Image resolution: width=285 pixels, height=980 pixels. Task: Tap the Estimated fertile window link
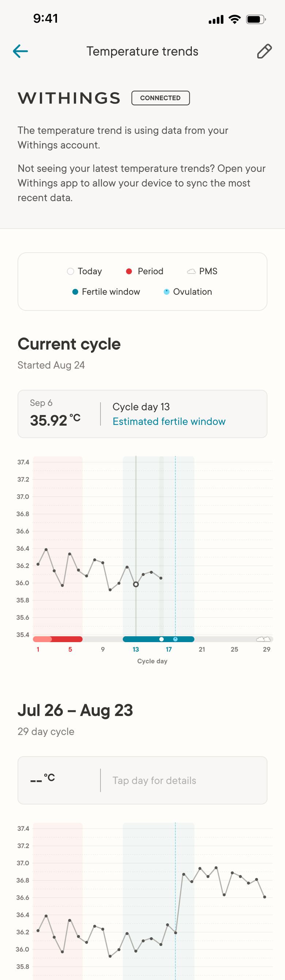[169, 422]
